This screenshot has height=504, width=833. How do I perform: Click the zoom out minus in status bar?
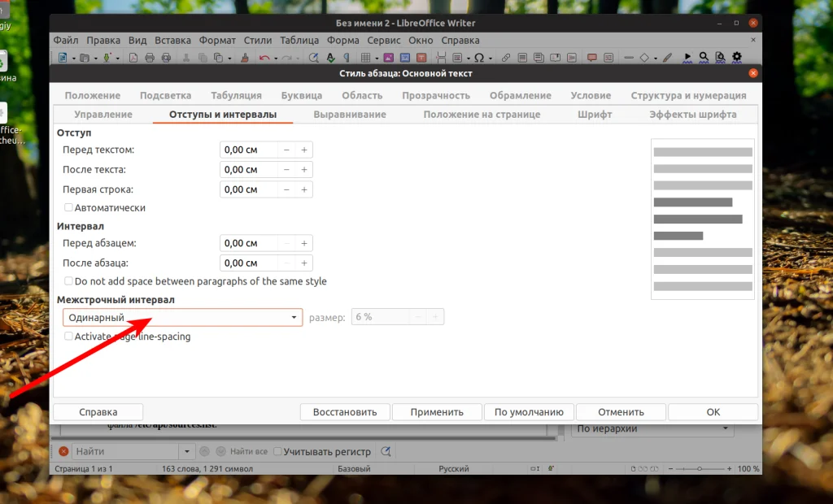point(670,469)
